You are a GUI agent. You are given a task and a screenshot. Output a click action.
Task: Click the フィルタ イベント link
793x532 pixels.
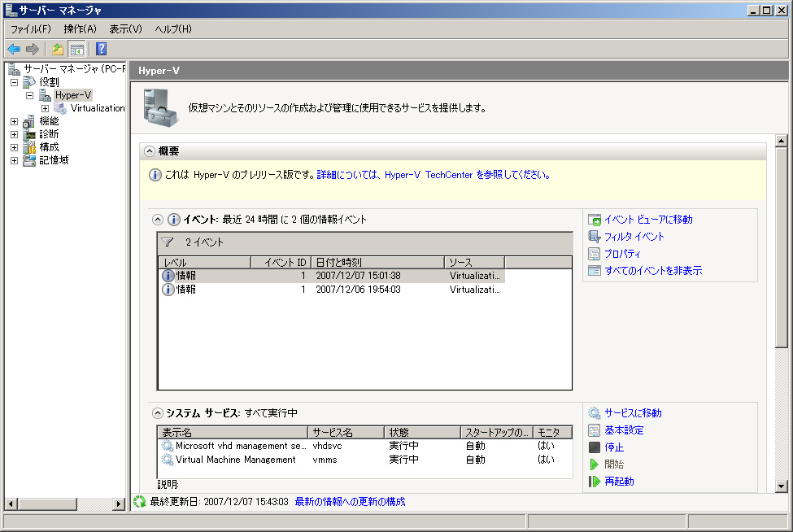[x=634, y=237]
